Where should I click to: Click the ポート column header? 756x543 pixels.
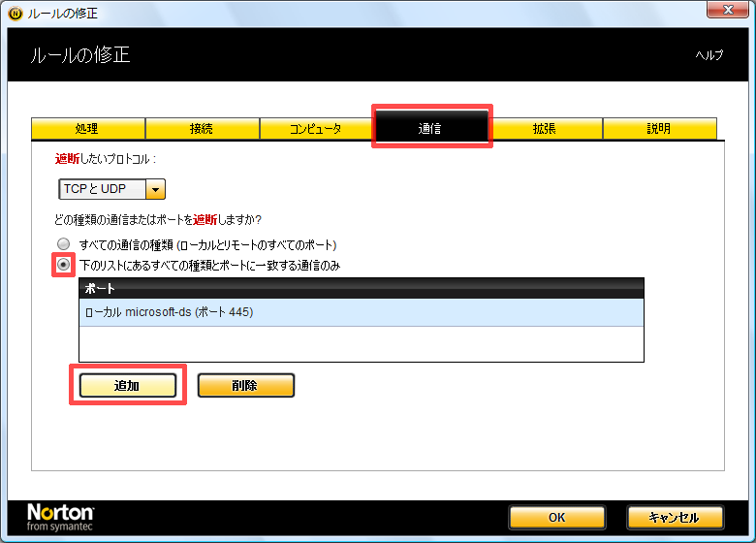coord(361,288)
